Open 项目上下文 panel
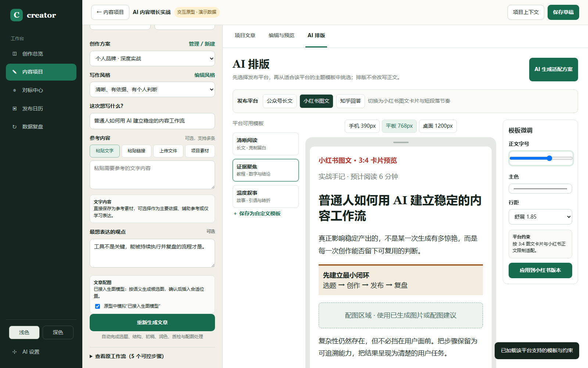Viewport: 588px width, 368px height. (x=526, y=12)
